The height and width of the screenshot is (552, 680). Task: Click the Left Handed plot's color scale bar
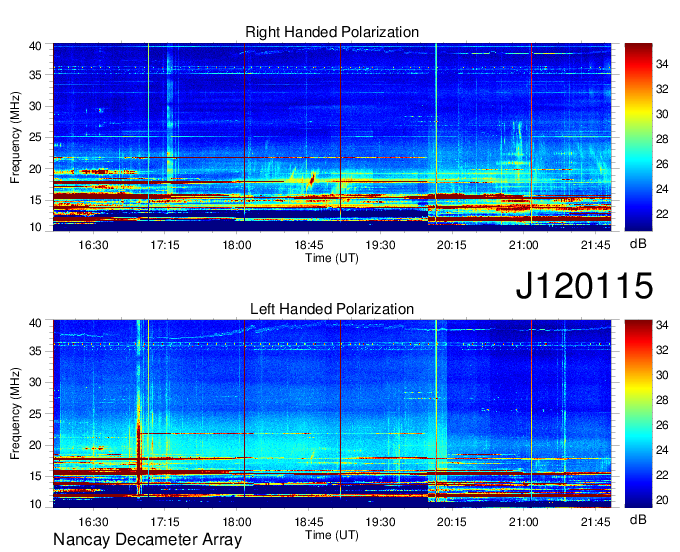[x=638, y=414]
